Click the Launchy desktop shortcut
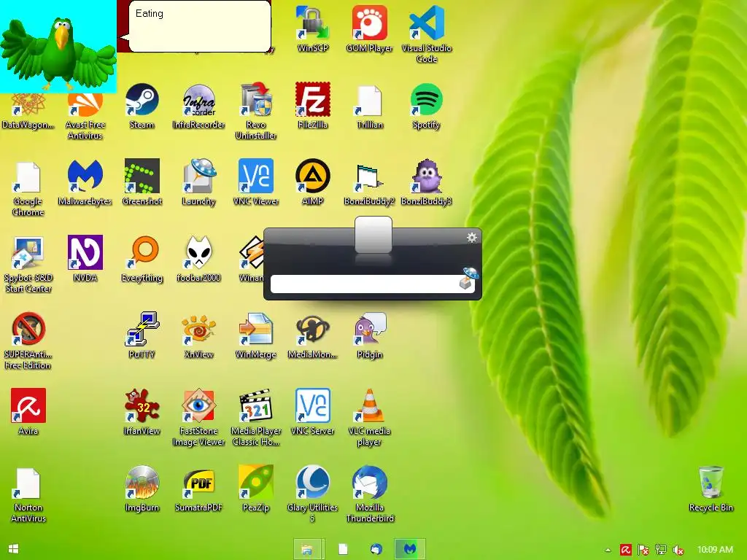Viewport: 747px width, 560px height. tap(198, 182)
